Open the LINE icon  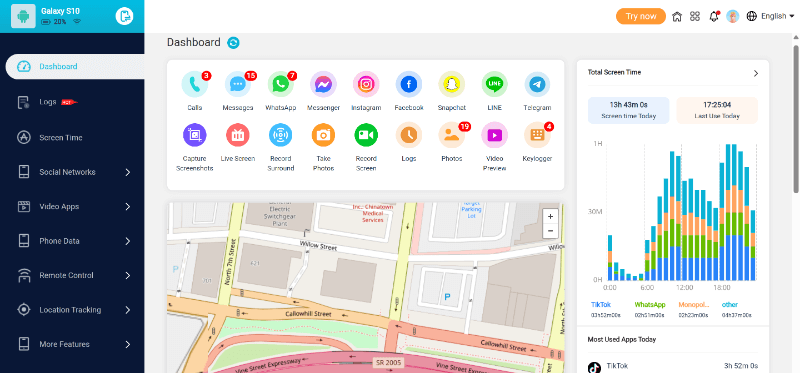(494, 85)
